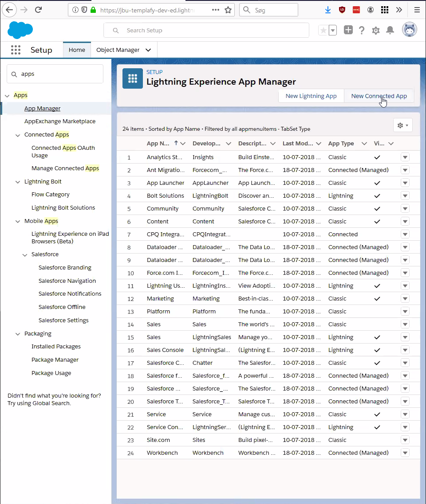
Task: Collapse the Lightning Bolt tree node
Action: click(x=18, y=182)
